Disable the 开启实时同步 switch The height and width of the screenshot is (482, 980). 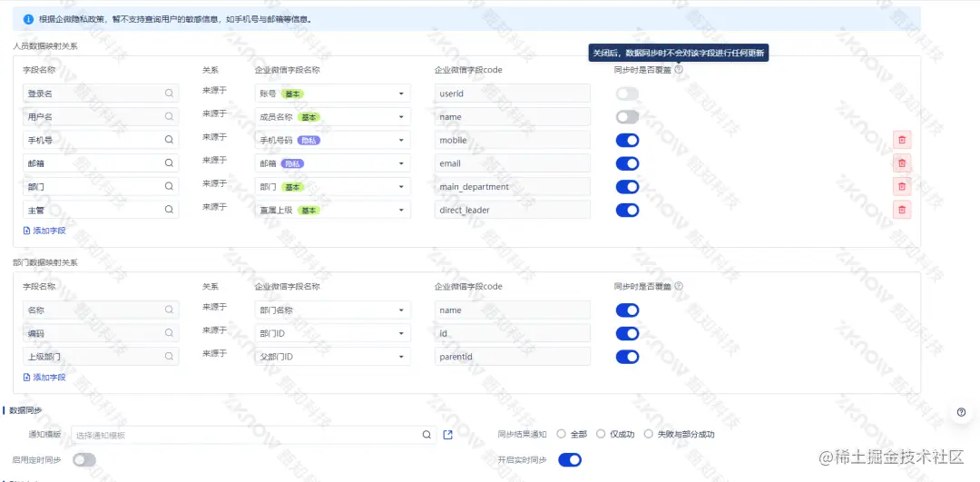(570, 460)
